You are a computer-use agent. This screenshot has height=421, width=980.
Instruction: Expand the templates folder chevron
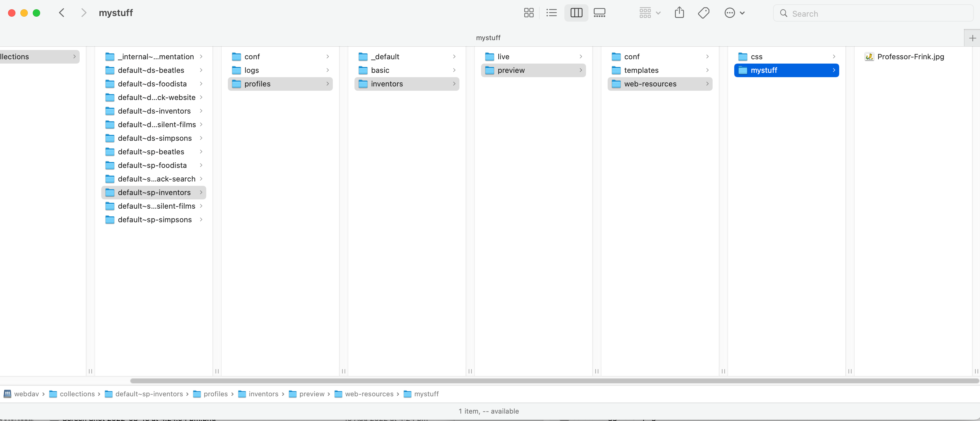[707, 70]
